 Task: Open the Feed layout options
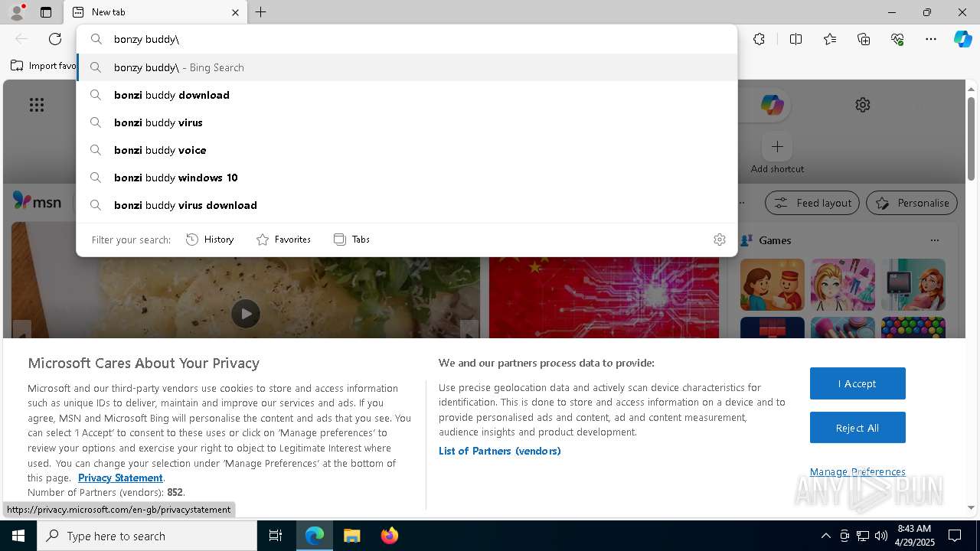pos(812,203)
